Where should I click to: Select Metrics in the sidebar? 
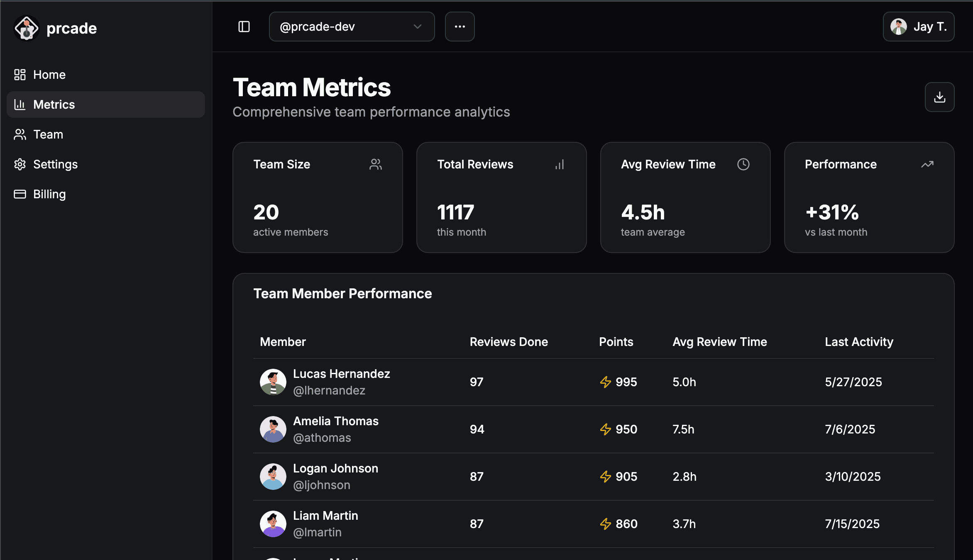point(54,105)
